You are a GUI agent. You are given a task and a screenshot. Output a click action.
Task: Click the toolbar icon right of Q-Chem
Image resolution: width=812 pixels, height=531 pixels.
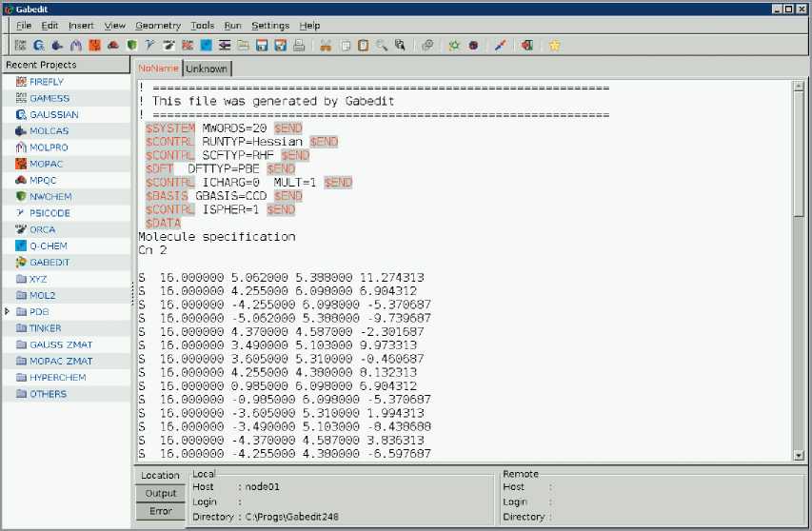click(x=225, y=46)
